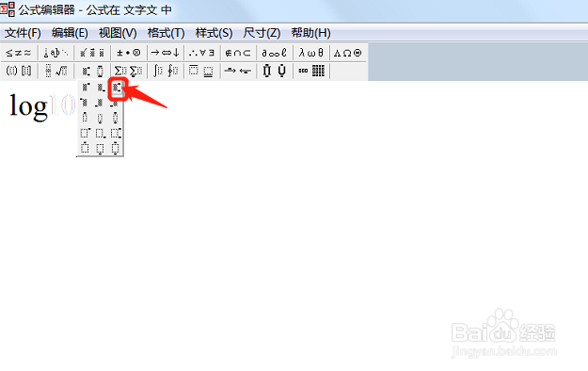This screenshot has width=588, height=371.
Task: Insert the left-side subscript template
Action: pyautogui.click(x=100, y=103)
